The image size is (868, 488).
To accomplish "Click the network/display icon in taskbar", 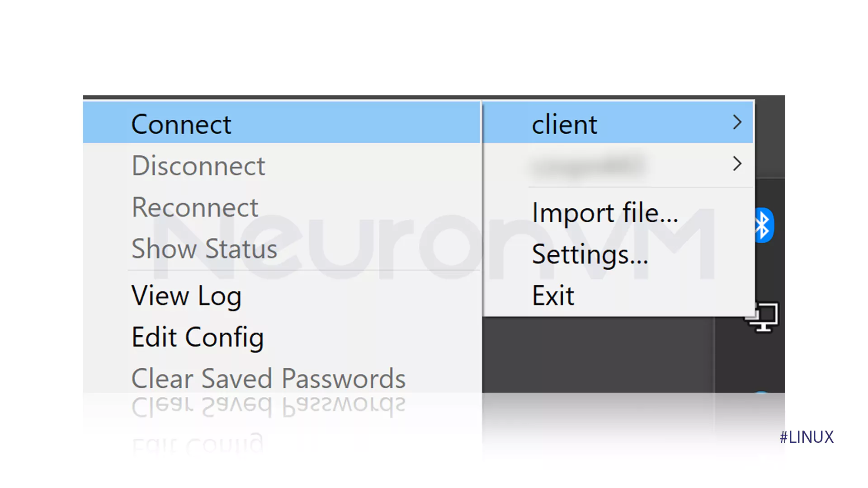I will pos(766,316).
